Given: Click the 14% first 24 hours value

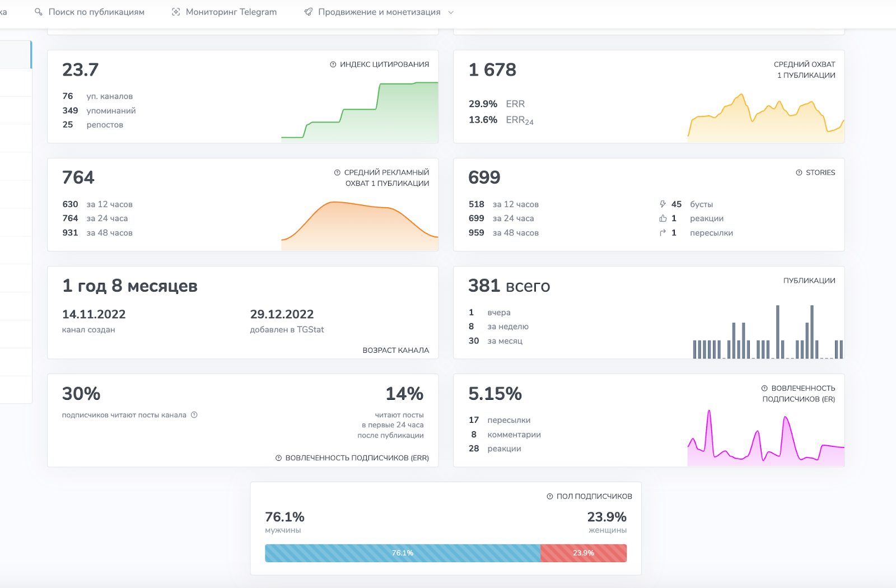Looking at the screenshot, I should click(x=404, y=394).
